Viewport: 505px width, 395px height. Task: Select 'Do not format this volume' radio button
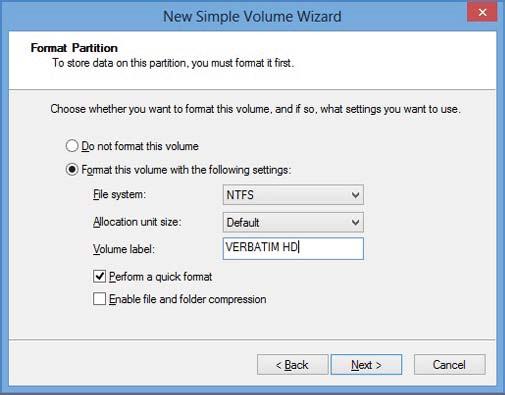(72, 146)
